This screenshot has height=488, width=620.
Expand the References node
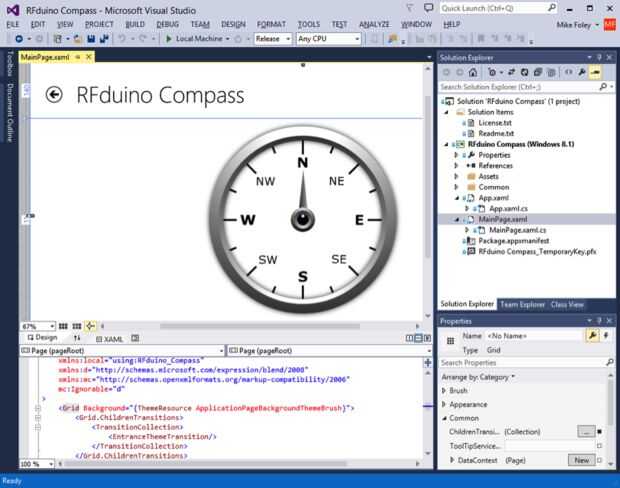tap(456, 166)
